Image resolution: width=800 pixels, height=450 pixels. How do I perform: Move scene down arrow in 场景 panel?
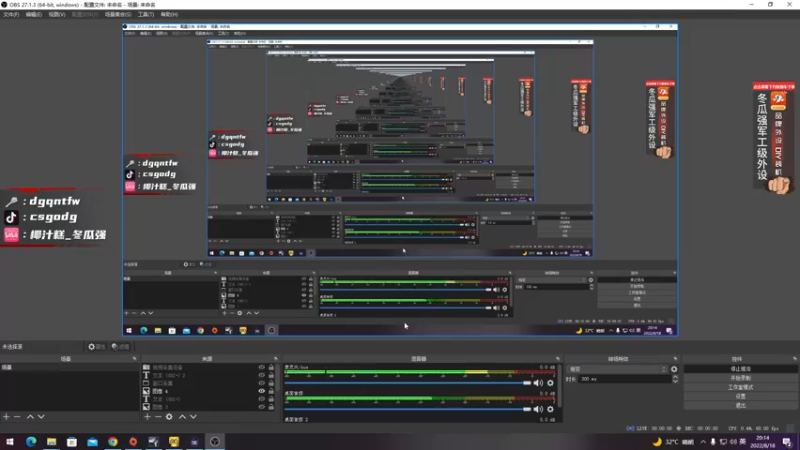point(41,417)
